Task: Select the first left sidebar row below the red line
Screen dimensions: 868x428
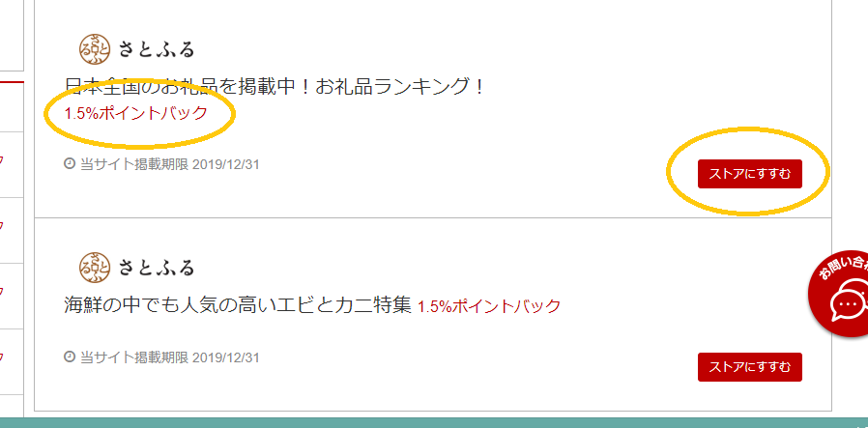Action: (x=12, y=107)
